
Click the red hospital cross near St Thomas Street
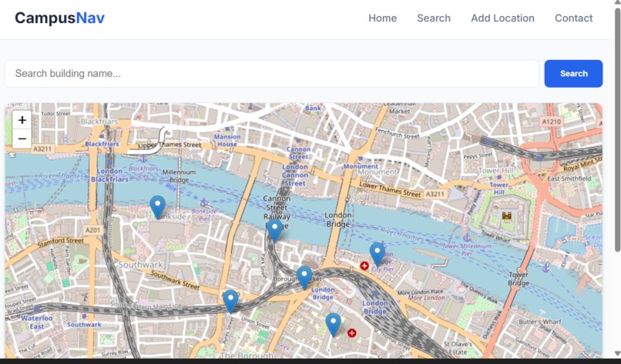351,333
